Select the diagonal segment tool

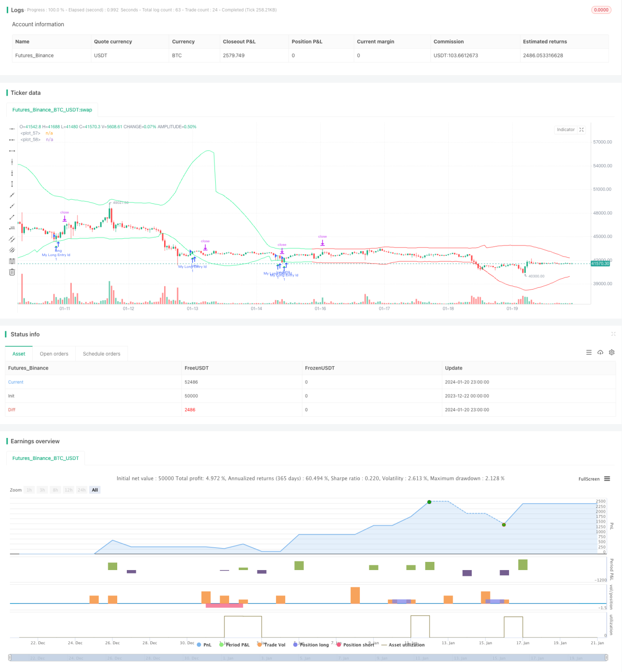[x=12, y=217]
